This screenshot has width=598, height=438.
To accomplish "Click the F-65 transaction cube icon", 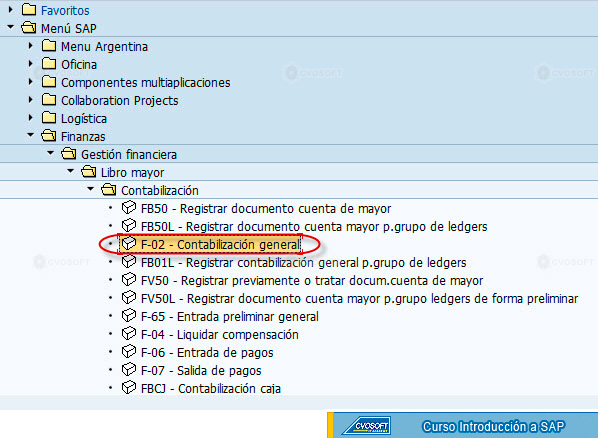I will (x=129, y=316).
